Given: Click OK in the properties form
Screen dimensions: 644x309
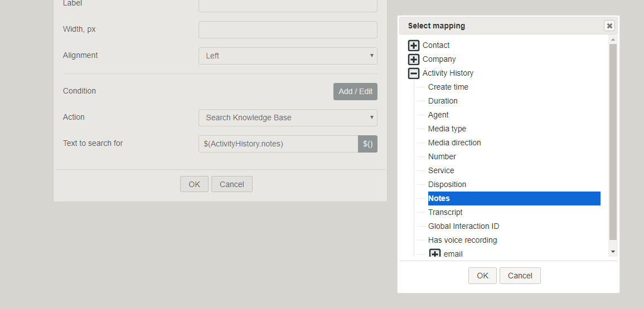Looking at the screenshot, I should point(194,184).
